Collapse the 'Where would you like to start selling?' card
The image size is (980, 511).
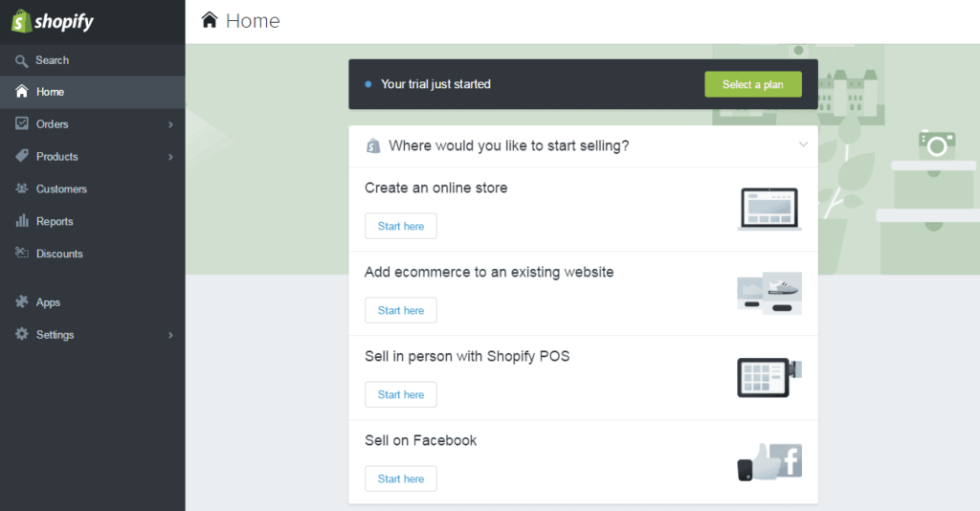(803, 145)
